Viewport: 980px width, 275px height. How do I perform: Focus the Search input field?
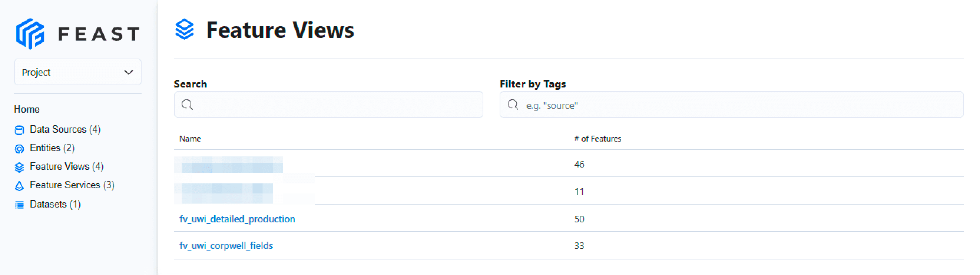coord(335,105)
